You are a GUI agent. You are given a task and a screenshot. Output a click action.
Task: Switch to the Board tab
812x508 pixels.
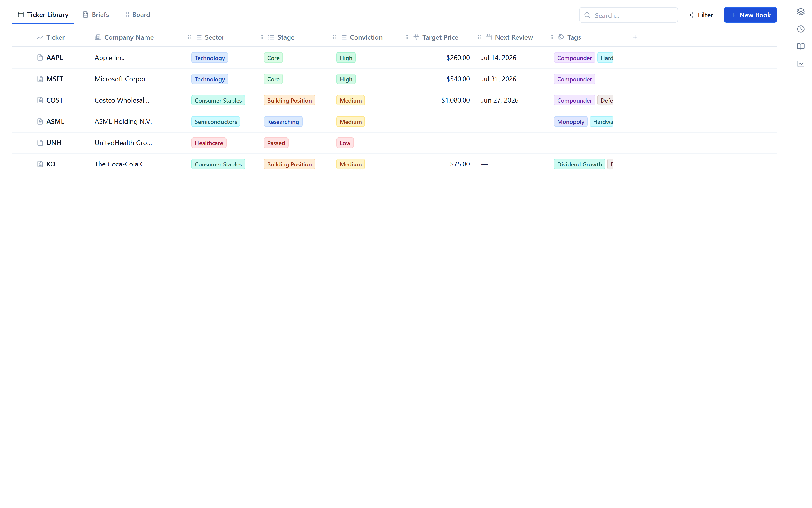pos(136,15)
